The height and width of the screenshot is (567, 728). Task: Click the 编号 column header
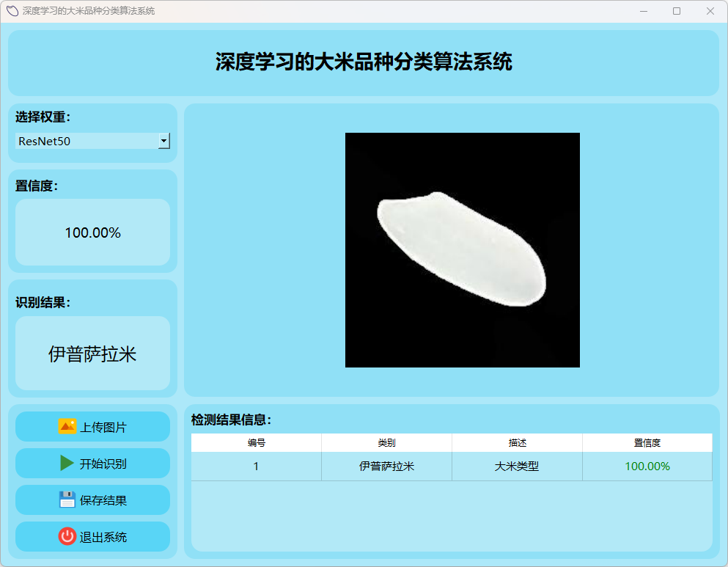tap(256, 443)
